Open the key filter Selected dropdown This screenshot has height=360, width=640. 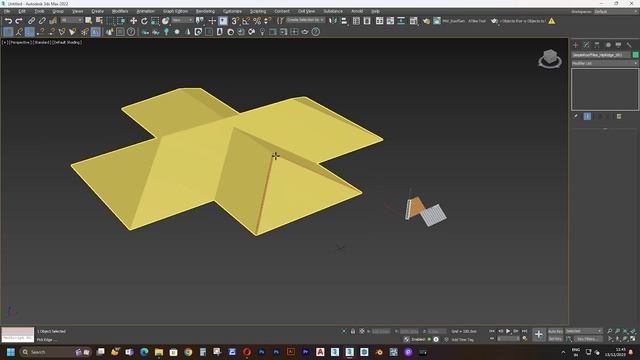584,331
